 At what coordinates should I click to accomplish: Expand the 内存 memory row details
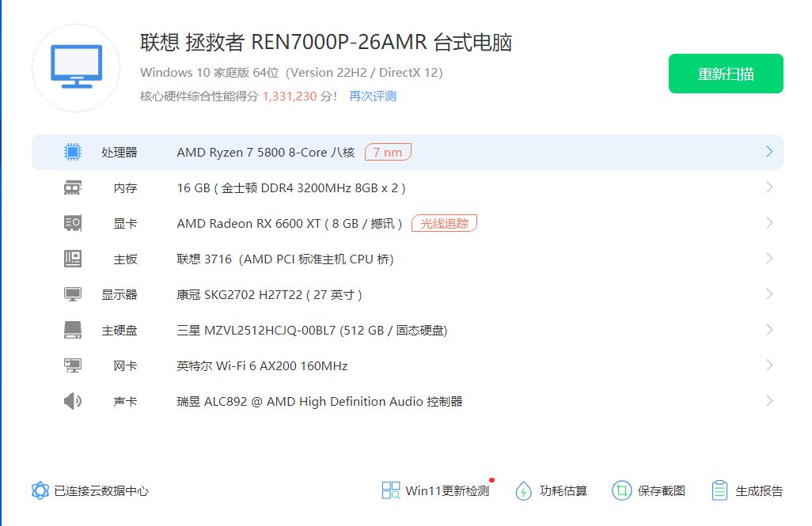(x=768, y=187)
